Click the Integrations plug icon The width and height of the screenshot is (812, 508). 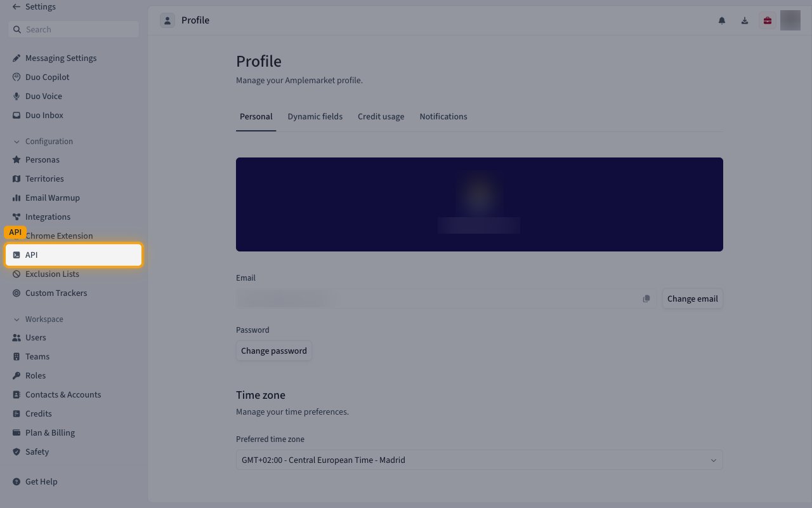click(x=16, y=217)
